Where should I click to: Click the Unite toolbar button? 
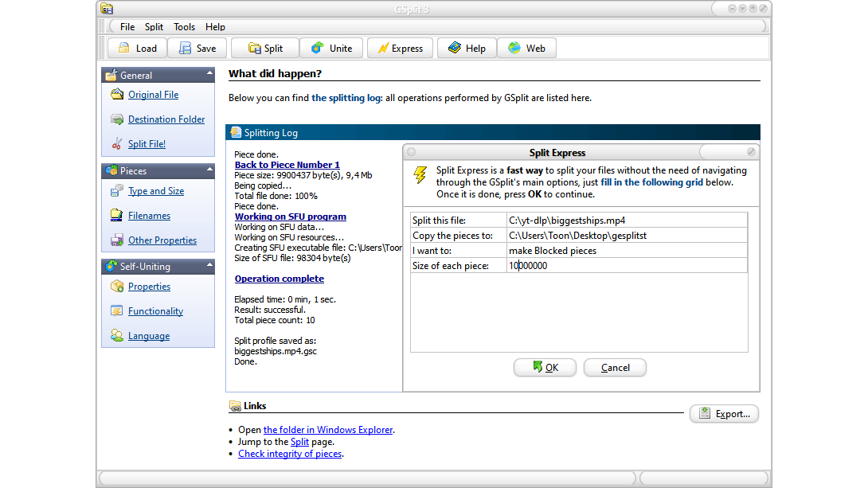click(331, 48)
